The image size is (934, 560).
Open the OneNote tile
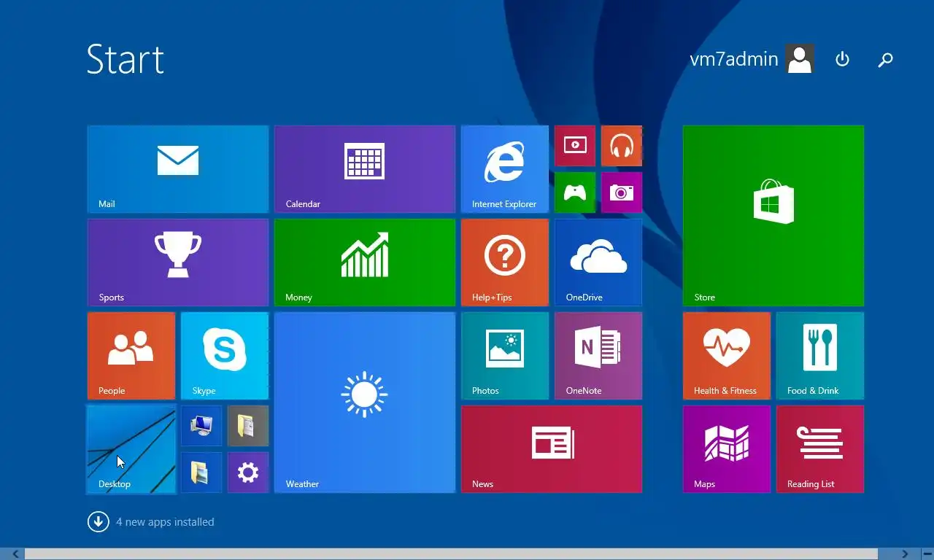(x=598, y=356)
